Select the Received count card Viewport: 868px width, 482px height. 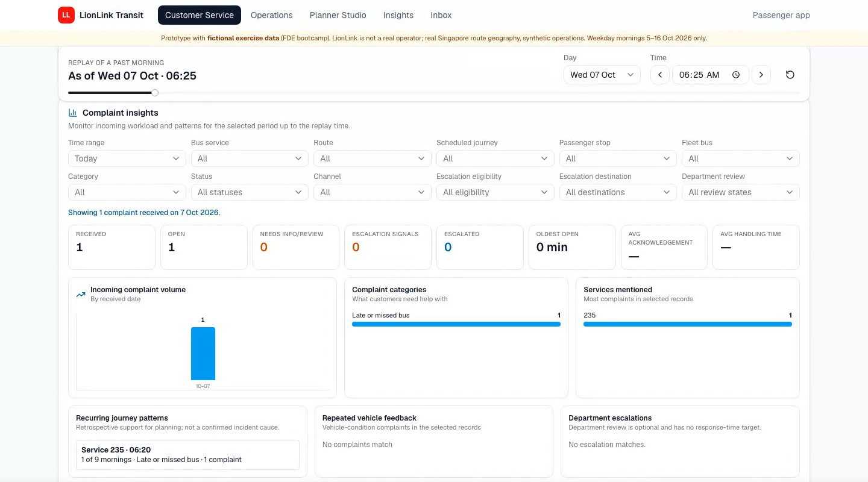click(x=112, y=247)
